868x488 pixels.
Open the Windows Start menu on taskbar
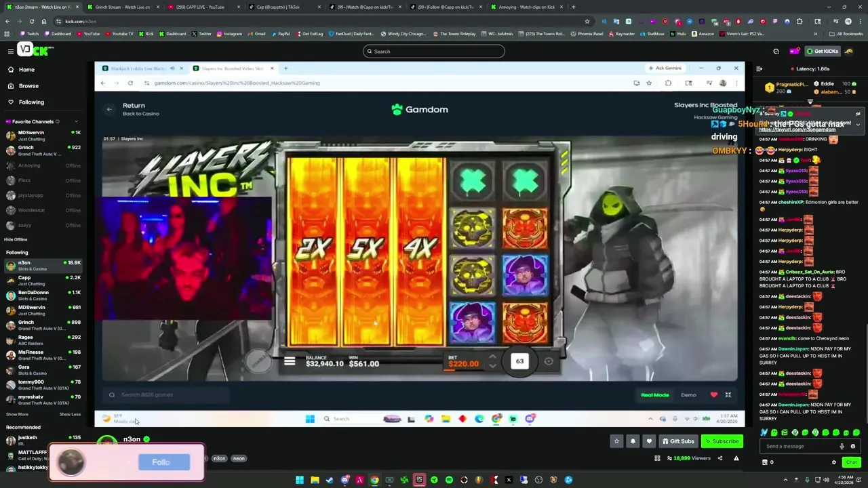(x=299, y=480)
